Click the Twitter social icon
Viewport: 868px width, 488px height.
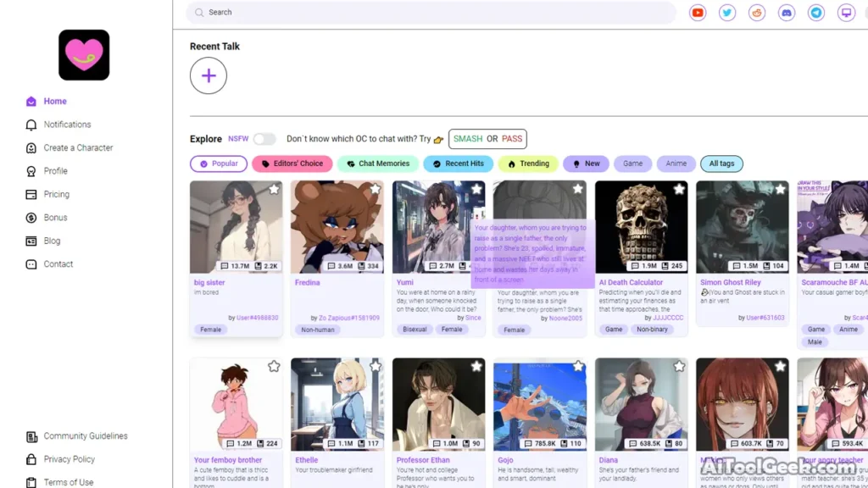point(726,13)
